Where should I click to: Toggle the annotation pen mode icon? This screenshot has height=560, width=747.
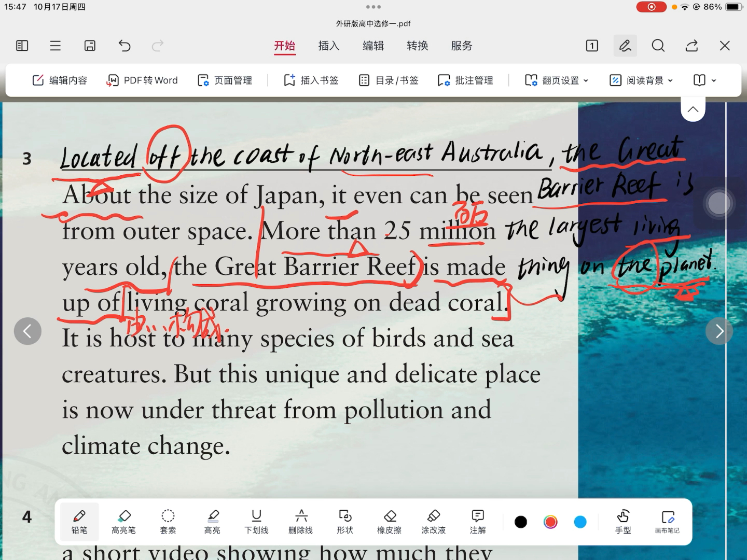(x=625, y=46)
